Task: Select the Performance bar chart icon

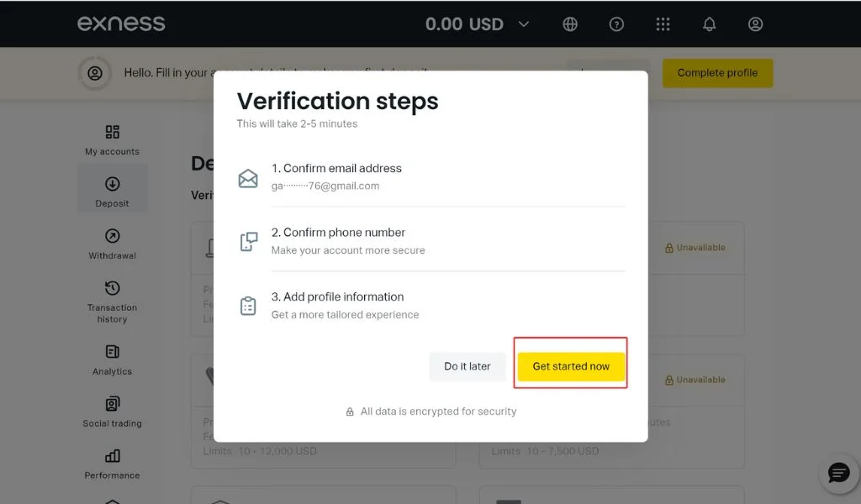Action: click(x=111, y=456)
